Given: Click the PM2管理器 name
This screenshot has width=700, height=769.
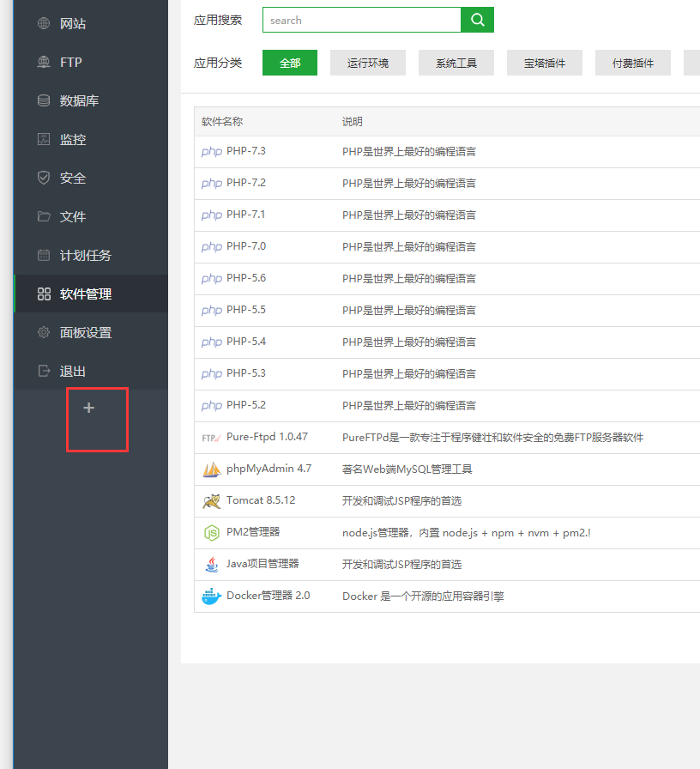Looking at the screenshot, I should click(x=253, y=532).
